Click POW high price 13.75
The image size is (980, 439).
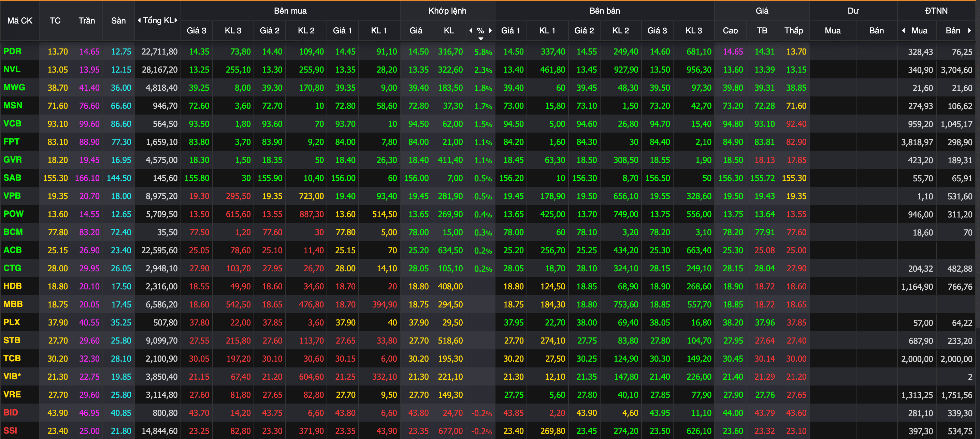click(x=733, y=214)
